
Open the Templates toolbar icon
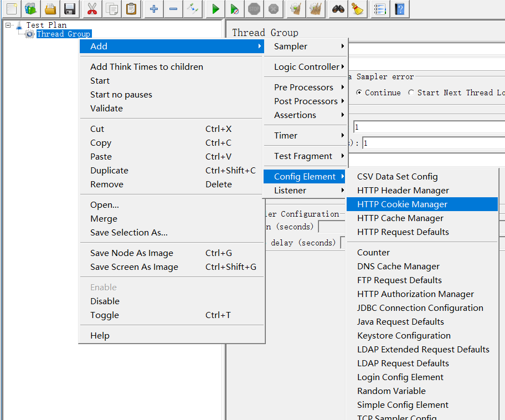pos(30,9)
